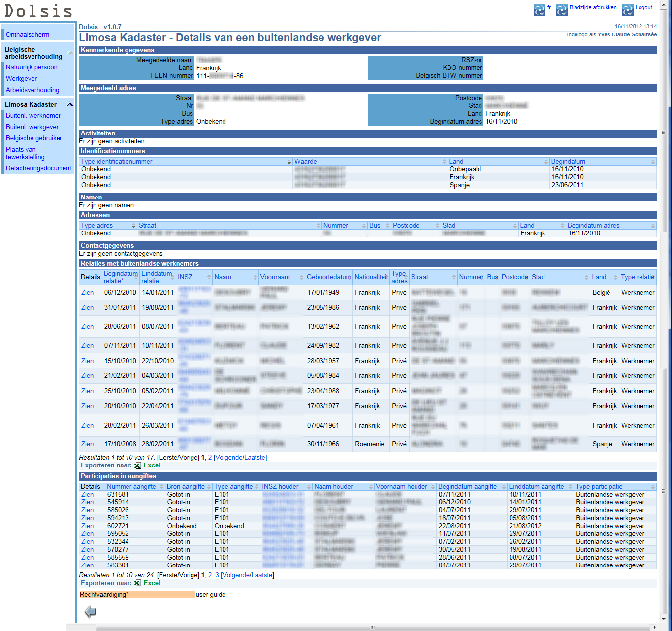Image resolution: width=672 pixels, height=631 pixels.
Task: Click the Voornaam houder sort arrows
Action: tap(433, 487)
